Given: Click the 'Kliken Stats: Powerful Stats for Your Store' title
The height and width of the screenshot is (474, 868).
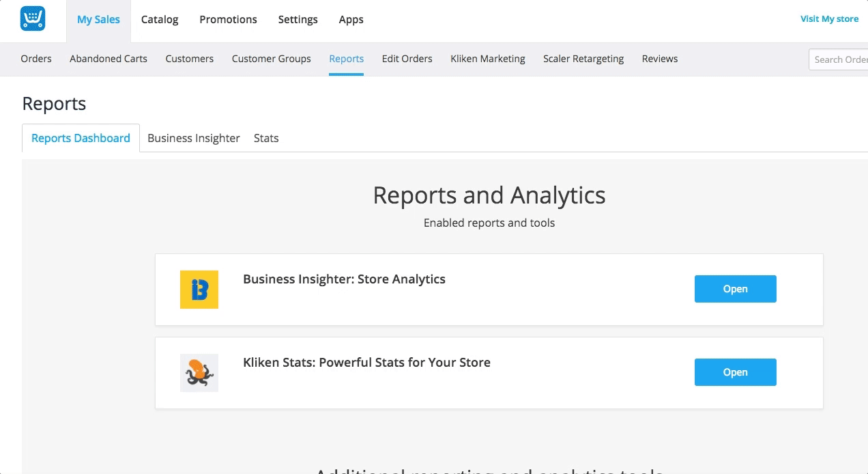Looking at the screenshot, I should click(366, 362).
